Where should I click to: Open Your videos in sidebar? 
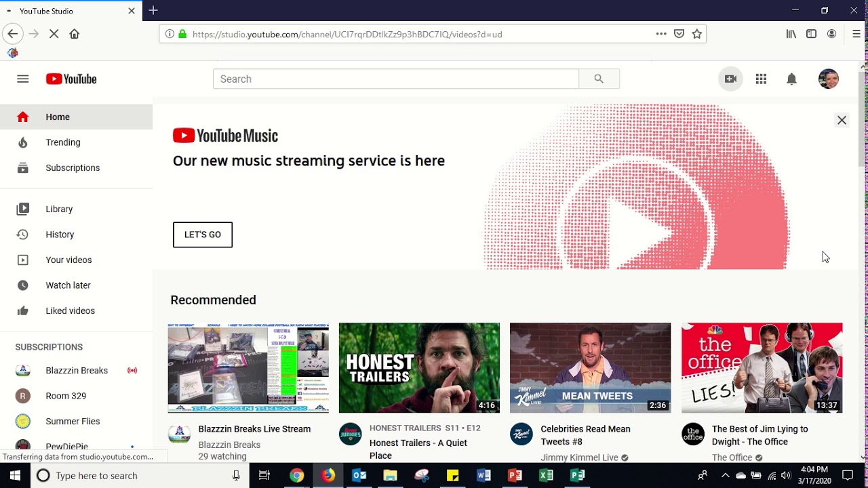pyautogui.click(x=76, y=260)
